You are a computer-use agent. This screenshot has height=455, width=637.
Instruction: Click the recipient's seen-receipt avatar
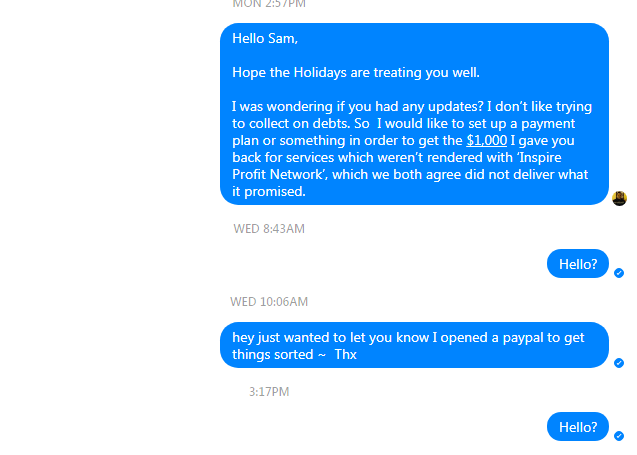pyautogui.click(x=619, y=198)
